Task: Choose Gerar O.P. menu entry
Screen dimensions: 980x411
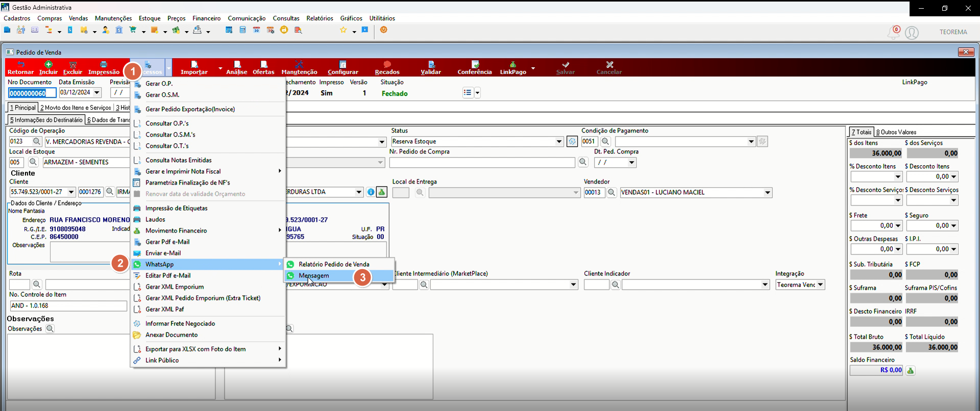Action: pyautogui.click(x=208, y=84)
